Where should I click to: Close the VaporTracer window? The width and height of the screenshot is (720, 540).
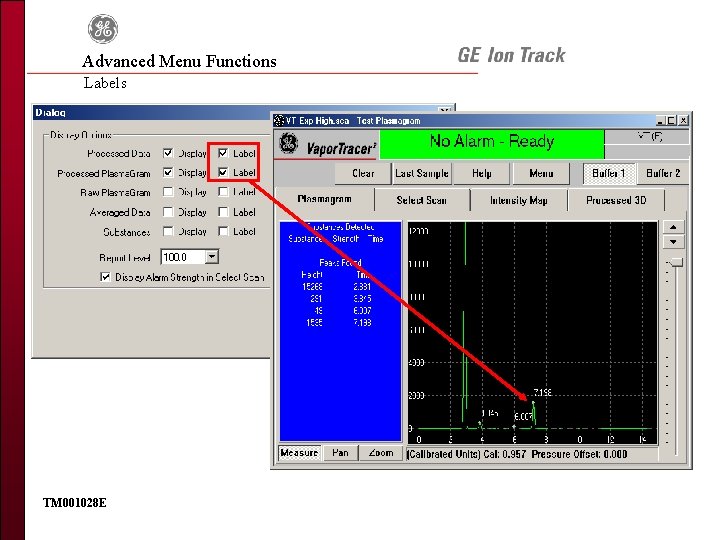click(x=683, y=121)
